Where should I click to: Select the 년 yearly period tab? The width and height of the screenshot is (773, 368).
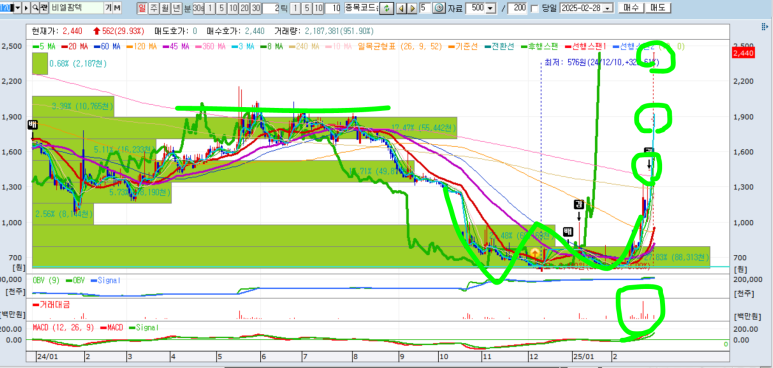(176, 8)
